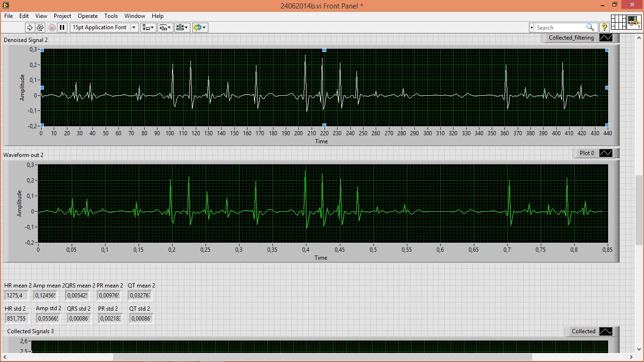
Task: Click the small arrow left of Search
Action: (532, 28)
